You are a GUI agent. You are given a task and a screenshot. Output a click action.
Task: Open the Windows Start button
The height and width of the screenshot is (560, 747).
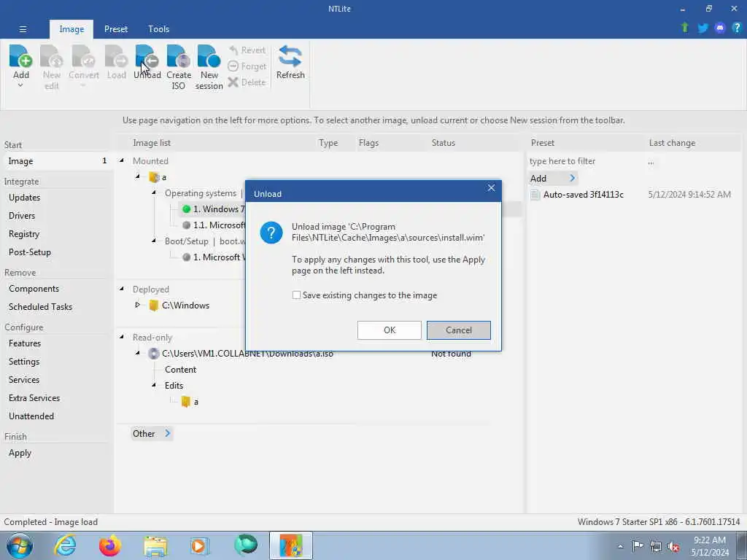tap(20, 545)
